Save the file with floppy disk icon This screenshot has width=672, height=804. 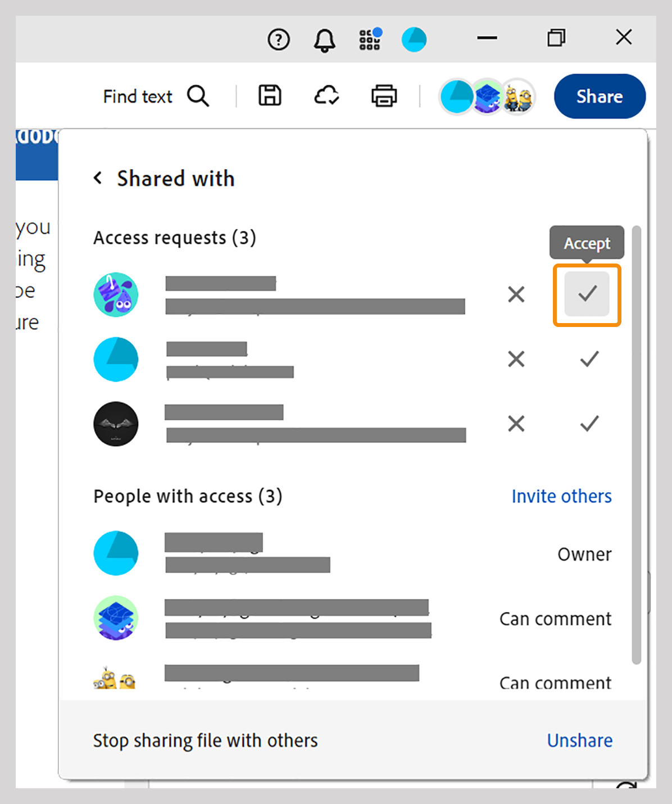(270, 96)
